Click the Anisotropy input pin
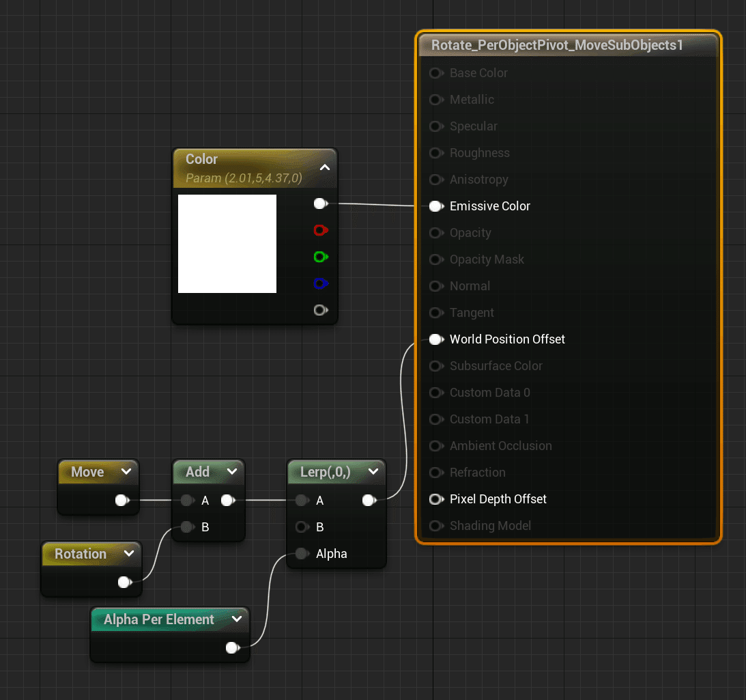 (436, 180)
